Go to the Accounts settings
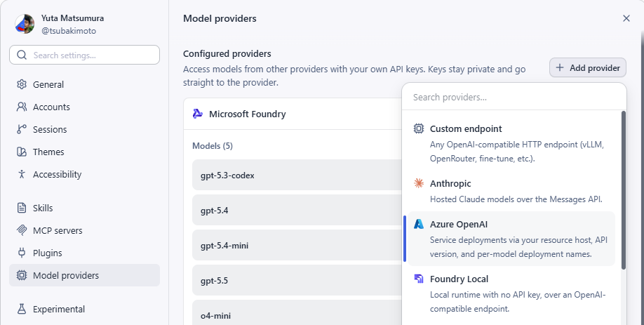Viewport: 644px width, 325px height. (x=84, y=107)
